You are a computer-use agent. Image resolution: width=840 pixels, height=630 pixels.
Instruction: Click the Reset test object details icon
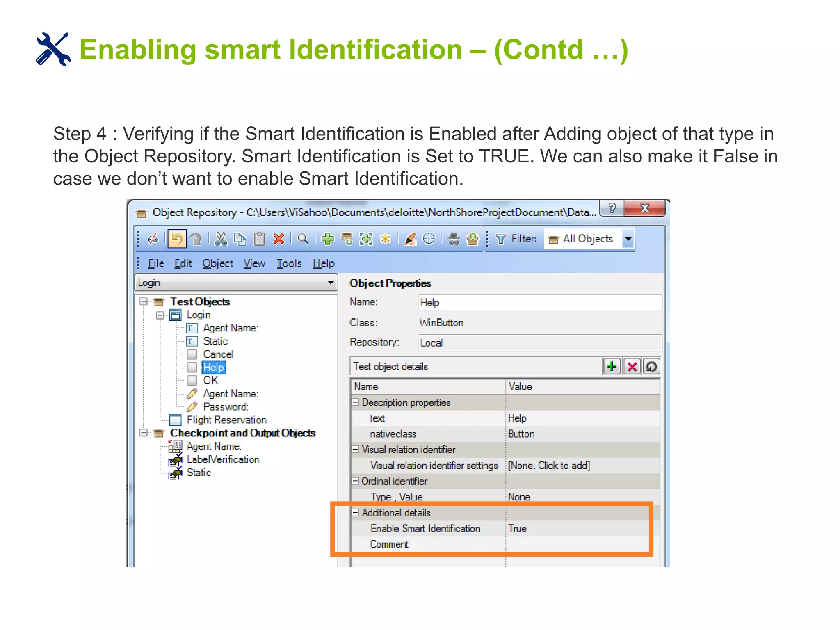pos(651,366)
